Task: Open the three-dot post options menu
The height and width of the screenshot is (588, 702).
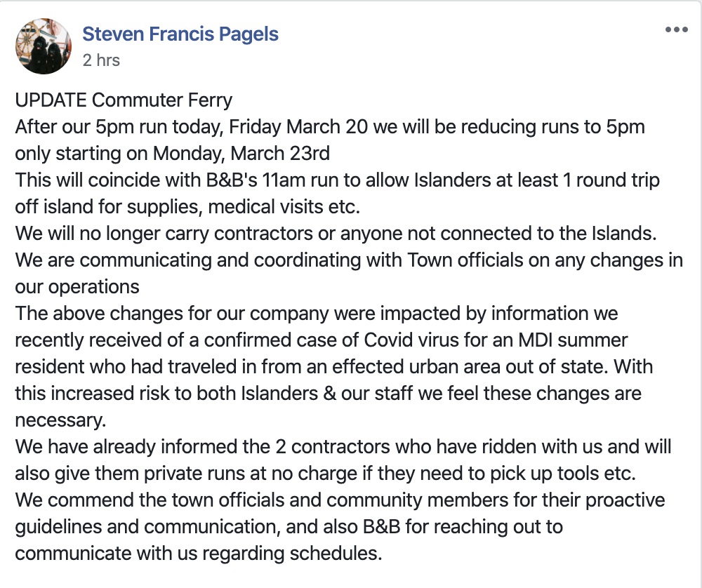Action: [676, 30]
